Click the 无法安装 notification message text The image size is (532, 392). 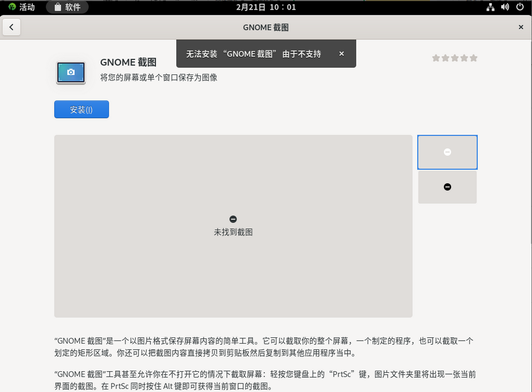coord(254,54)
